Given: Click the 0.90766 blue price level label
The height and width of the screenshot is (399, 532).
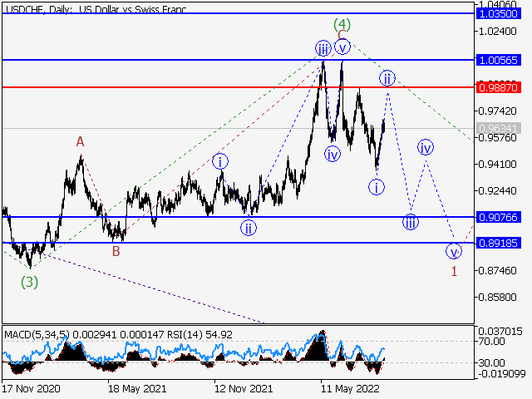Looking at the screenshot, I should [498, 218].
